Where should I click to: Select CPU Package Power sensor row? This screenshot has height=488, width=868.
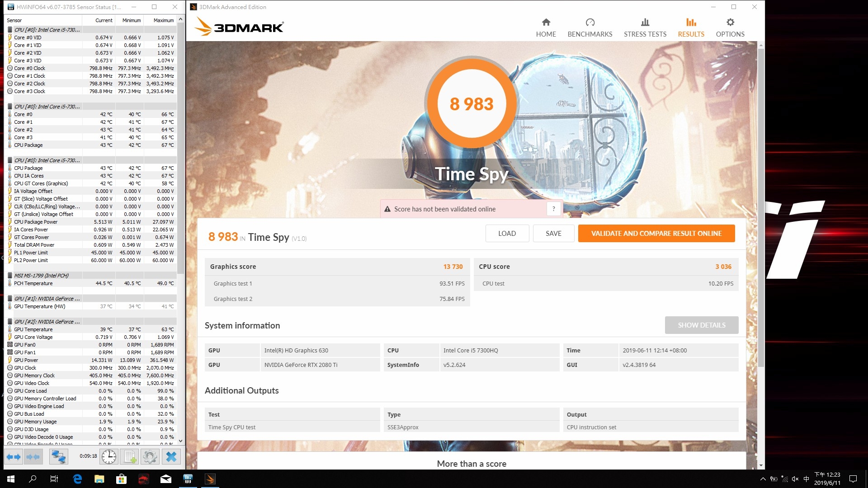click(x=90, y=222)
